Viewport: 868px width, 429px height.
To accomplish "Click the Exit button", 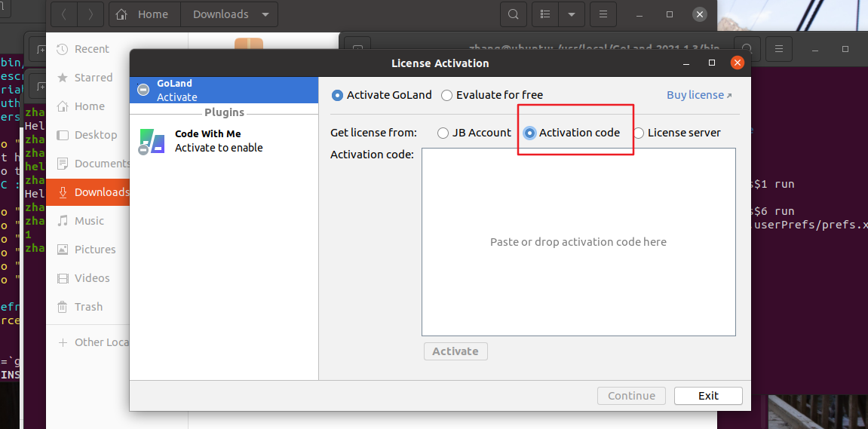I will click(x=708, y=396).
